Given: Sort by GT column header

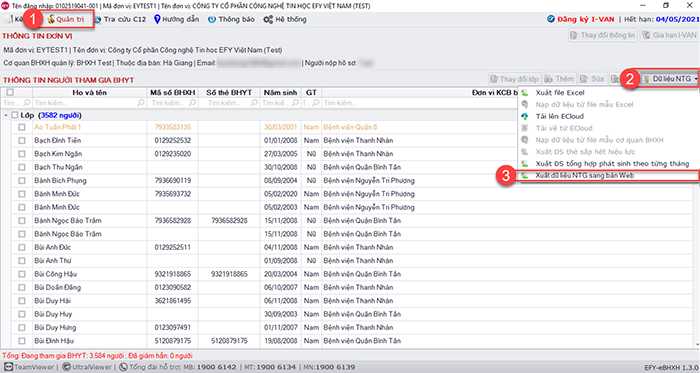Looking at the screenshot, I should click(x=312, y=93).
